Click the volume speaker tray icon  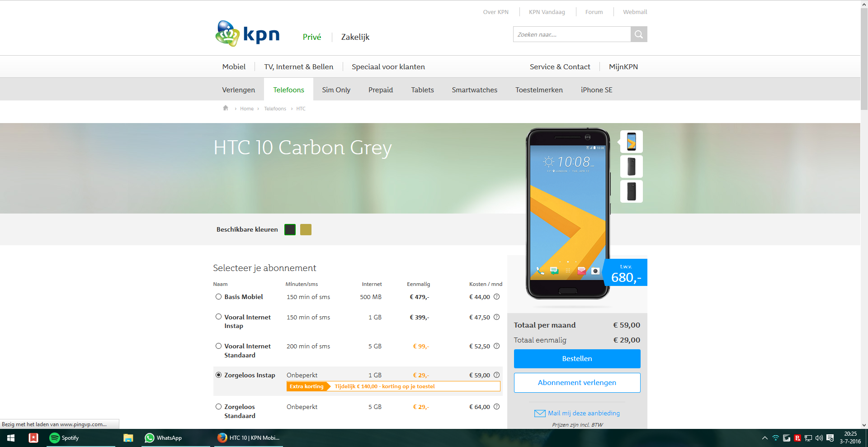pyautogui.click(x=819, y=438)
